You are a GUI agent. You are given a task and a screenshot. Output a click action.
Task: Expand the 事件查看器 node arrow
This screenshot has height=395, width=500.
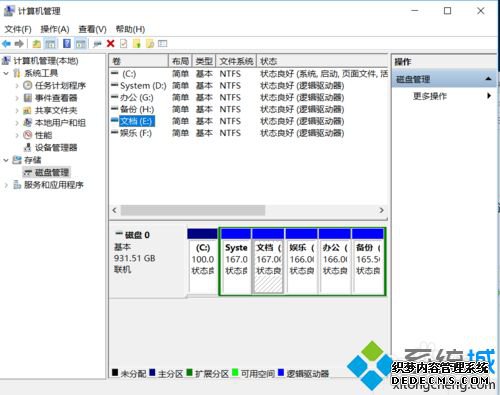pyautogui.click(x=17, y=98)
